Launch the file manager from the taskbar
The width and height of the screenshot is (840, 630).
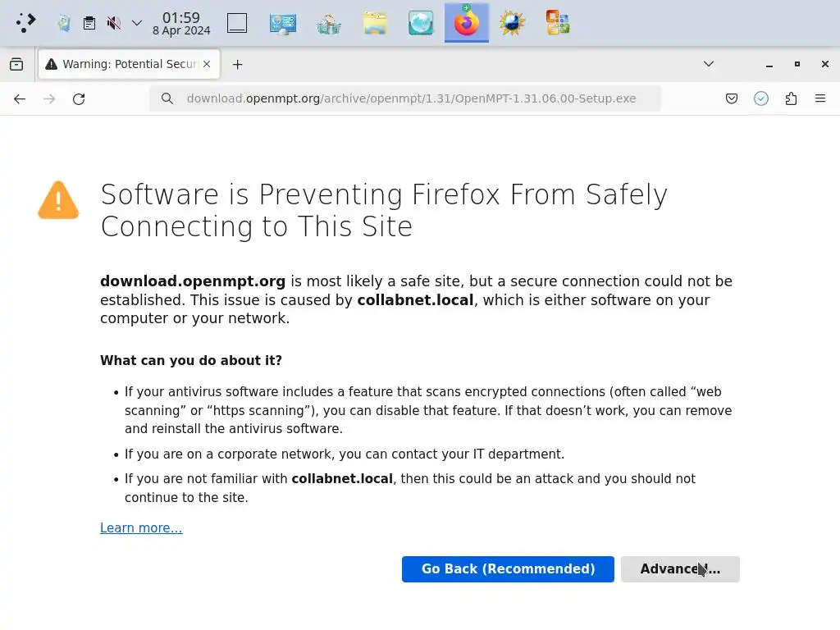tap(375, 23)
